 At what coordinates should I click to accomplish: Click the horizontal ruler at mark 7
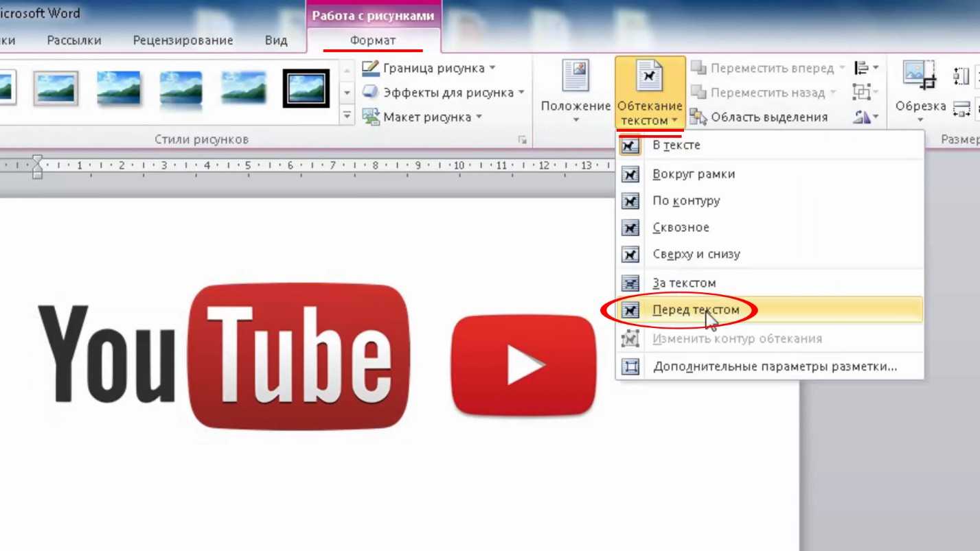pos(332,165)
